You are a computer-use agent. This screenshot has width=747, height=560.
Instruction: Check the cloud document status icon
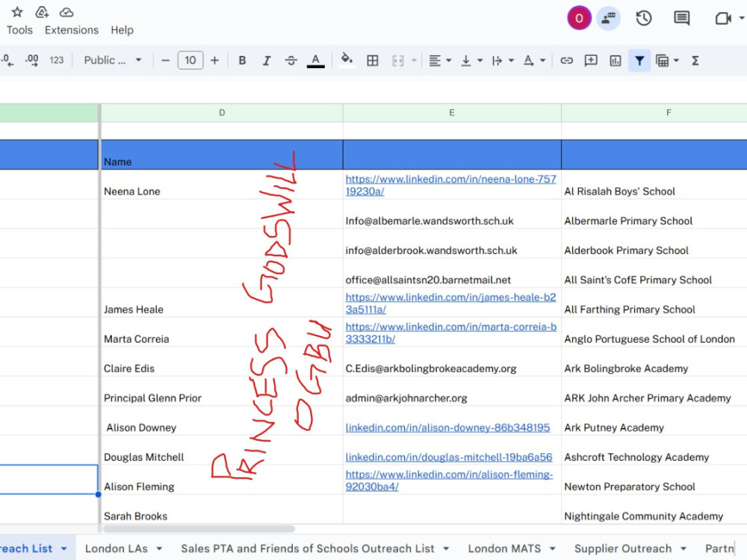click(66, 12)
